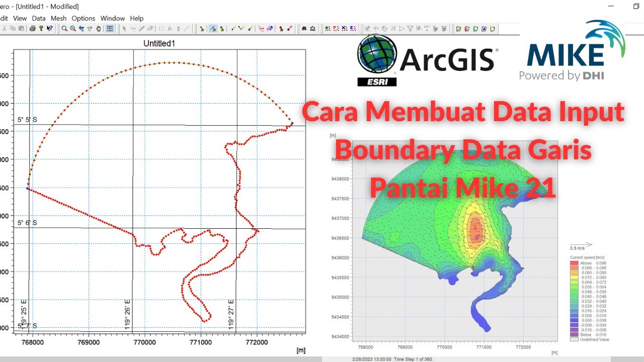Viewport: 644px width, 362px height.
Task: Open the Window menu
Action: pos(113,18)
